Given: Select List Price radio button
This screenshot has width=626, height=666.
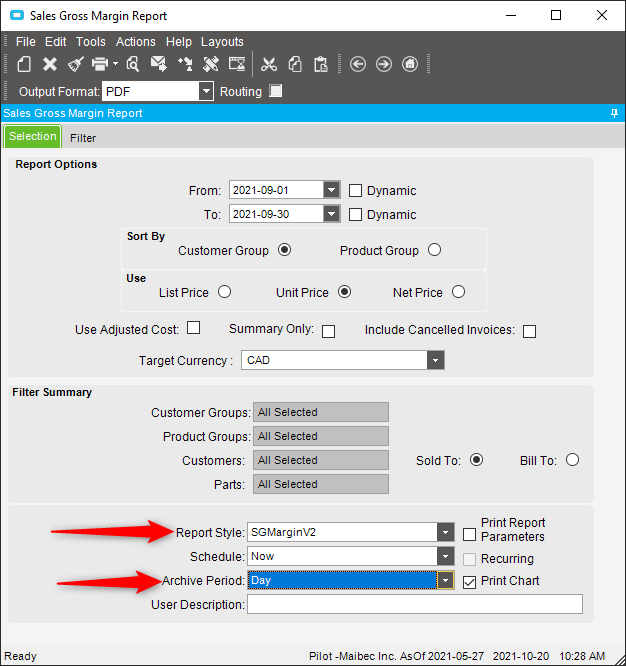Looking at the screenshot, I should (x=225, y=292).
